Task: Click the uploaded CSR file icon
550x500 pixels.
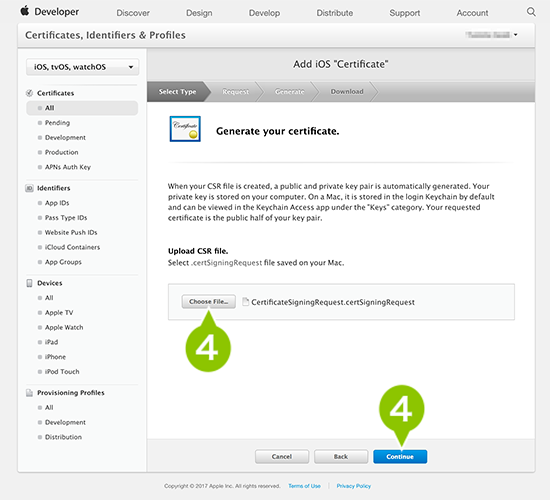Action: click(x=246, y=302)
